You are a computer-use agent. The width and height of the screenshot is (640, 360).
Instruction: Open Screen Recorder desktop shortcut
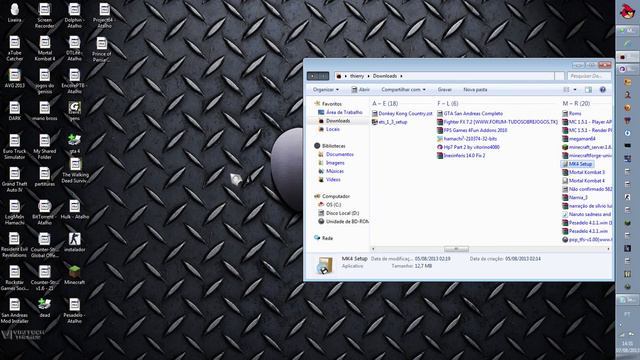44,16
